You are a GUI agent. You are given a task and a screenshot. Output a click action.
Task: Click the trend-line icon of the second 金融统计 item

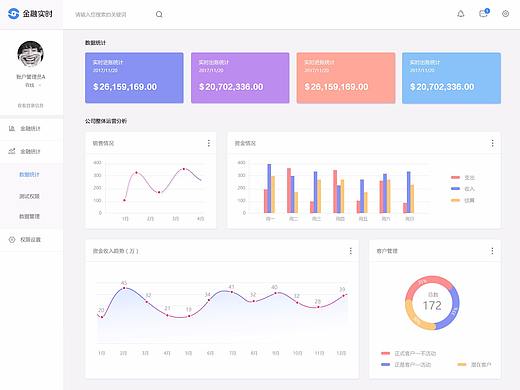pos(12,151)
